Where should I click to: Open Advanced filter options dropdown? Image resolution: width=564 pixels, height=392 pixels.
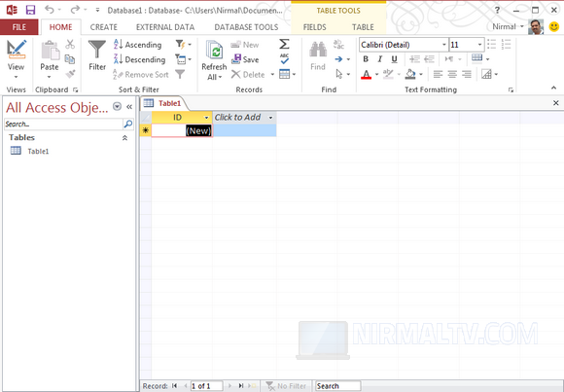(x=183, y=59)
